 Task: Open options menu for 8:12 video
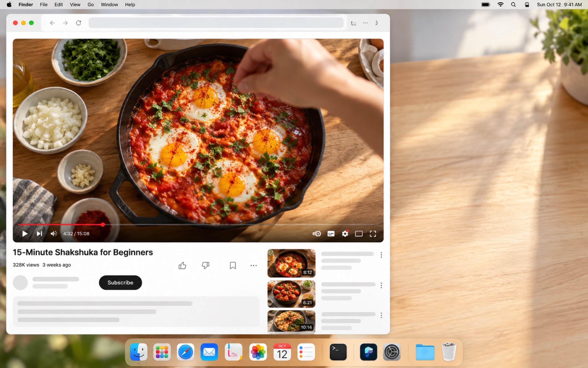point(381,255)
